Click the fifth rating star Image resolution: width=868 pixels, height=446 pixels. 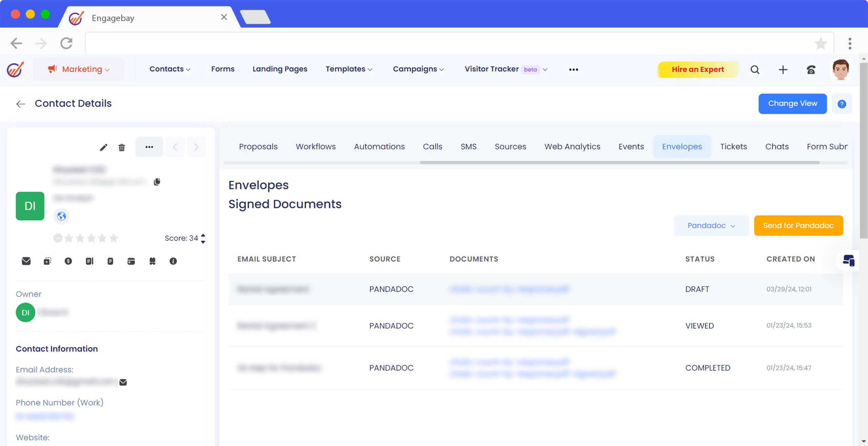tap(114, 238)
